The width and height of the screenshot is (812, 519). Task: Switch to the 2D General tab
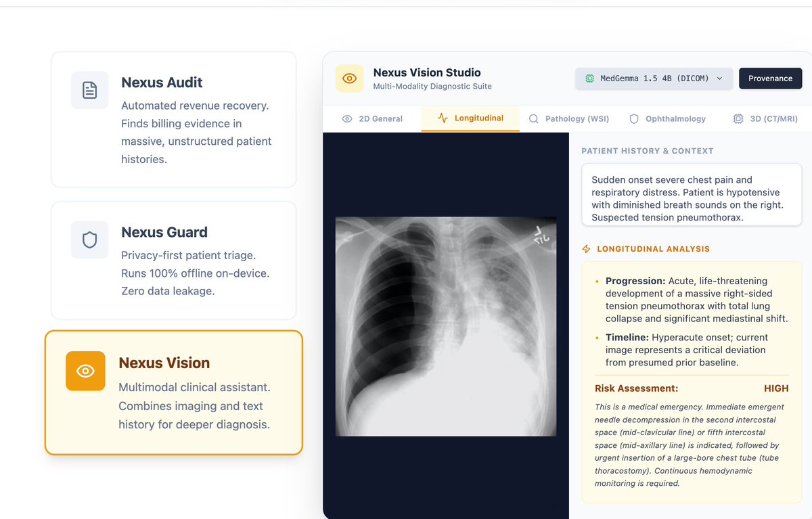[372, 118]
